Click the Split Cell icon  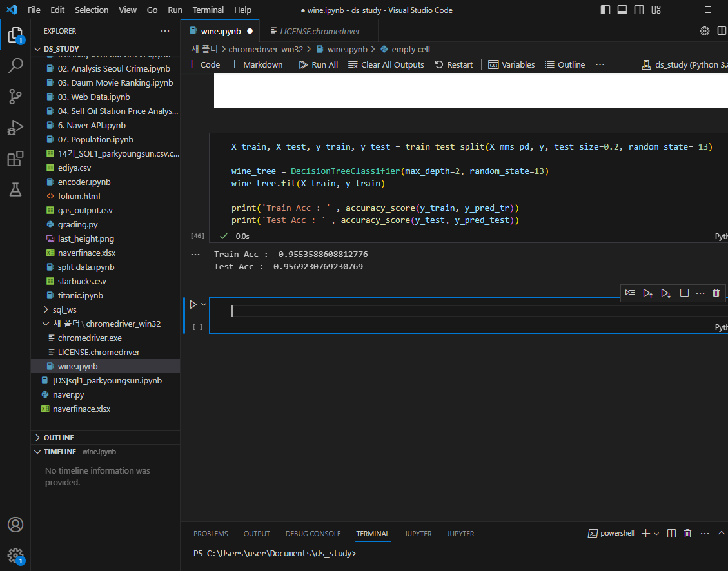point(684,293)
